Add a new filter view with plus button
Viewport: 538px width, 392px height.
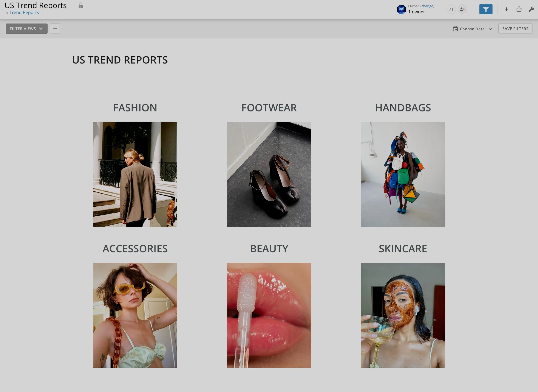(x=55, y=28)
